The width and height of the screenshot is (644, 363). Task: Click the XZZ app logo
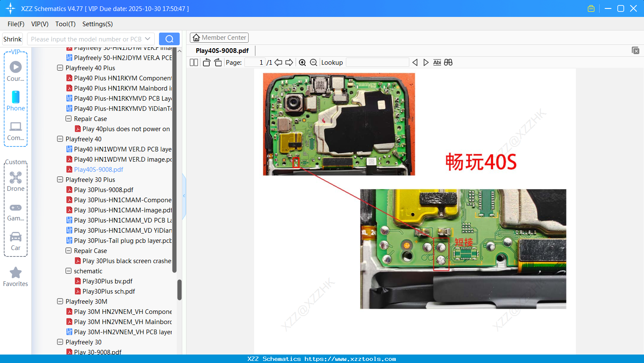(11, 8)
